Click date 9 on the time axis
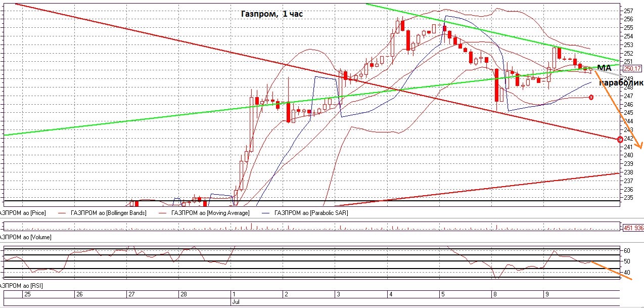Viewport: 644px width, 308px height. [546, 294]
